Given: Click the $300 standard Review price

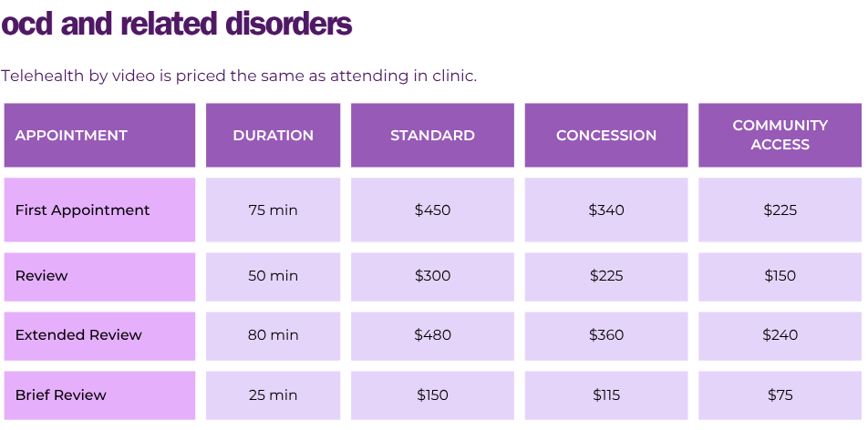Looking at the screenshot, I should [432, 277].
